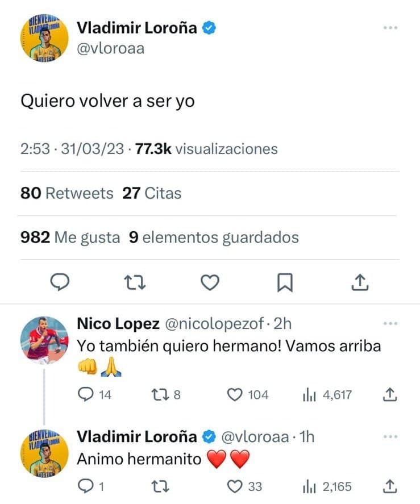Screen dimensions: 420x504
Task: Bookmark the main tweet
Action: [x=285, y=282]
